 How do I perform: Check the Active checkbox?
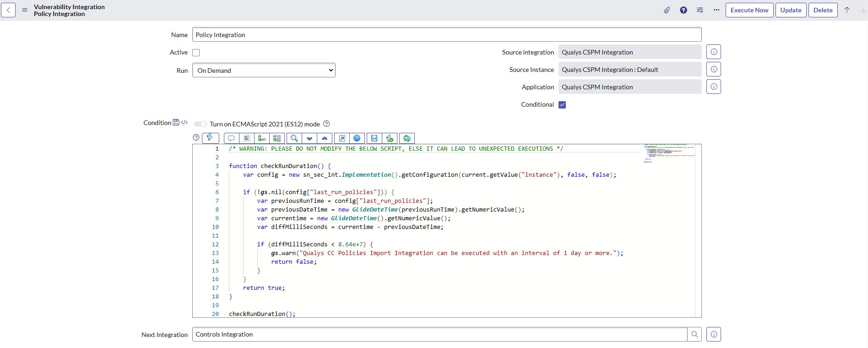point(196,53)
